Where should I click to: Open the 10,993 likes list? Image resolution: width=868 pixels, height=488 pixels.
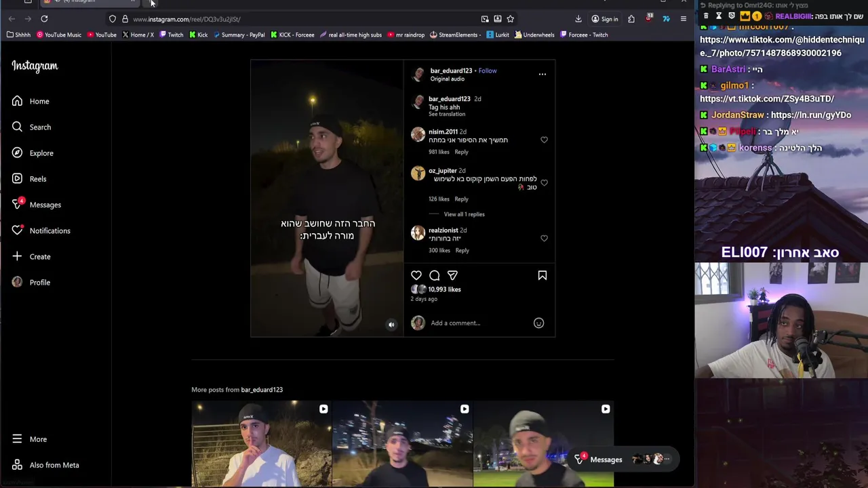(x=444, y=289)
